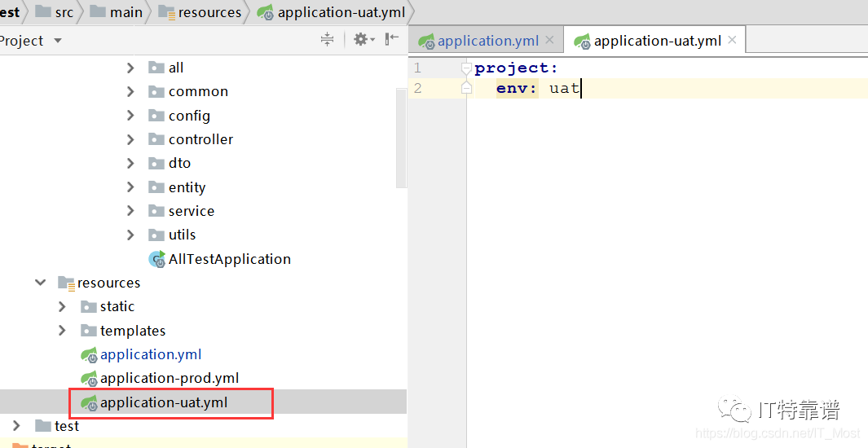Fold the project block at line 1
The width and height of the screenshot is (868, 448).
pyautogui.click(x=467, y=68)
